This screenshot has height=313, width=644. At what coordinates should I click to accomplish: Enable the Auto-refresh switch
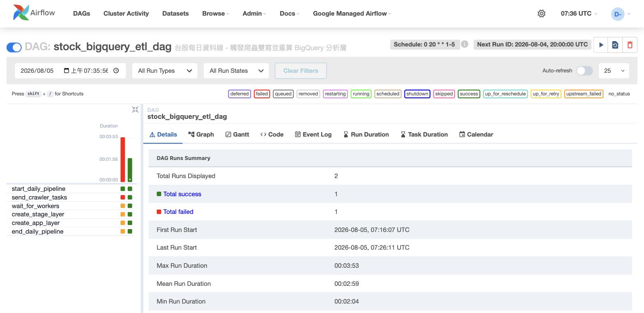[584, 71]
